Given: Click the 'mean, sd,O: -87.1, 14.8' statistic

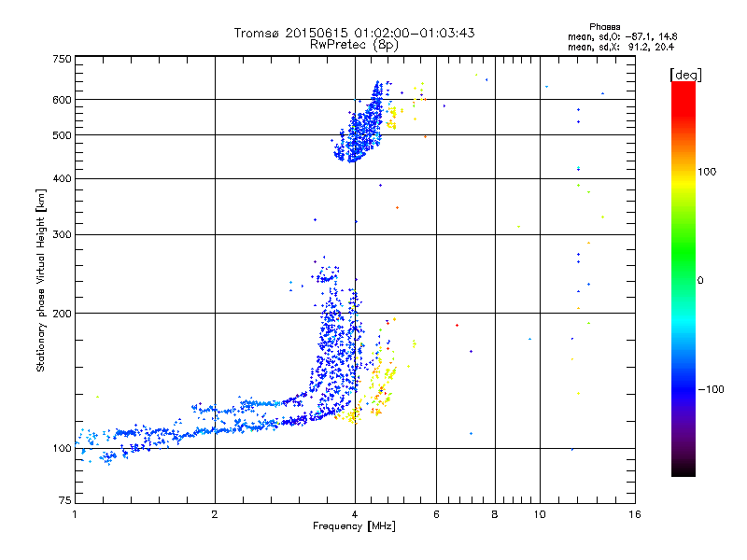Looking at the screenshot, I should tap(623, 36).
